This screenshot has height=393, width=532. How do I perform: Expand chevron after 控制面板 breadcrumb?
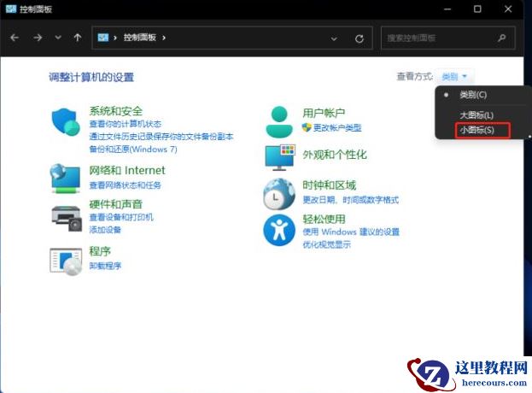click(164, 38)
